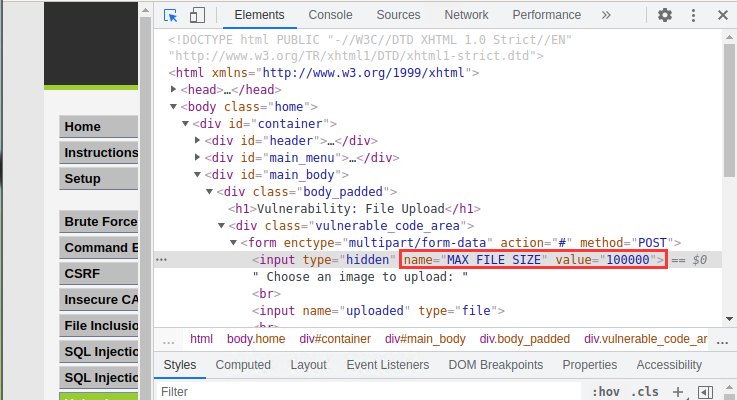Open the DevTools three-dot customize menu
Viewport: 737px width, 400px height.
click(x=693, y=15)
